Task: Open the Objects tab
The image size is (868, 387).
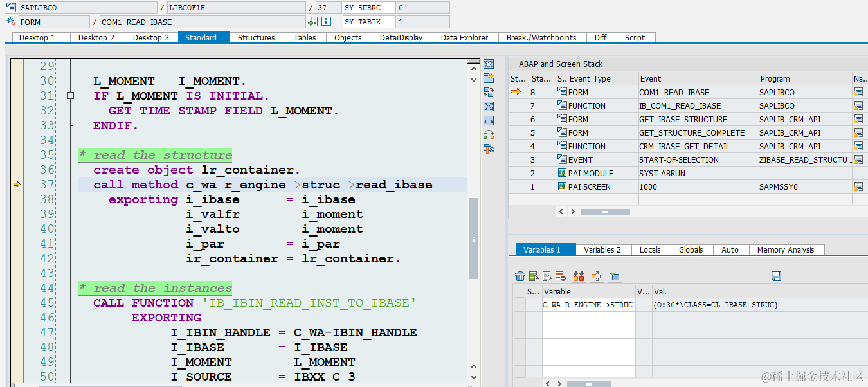Action: [348, 38]
